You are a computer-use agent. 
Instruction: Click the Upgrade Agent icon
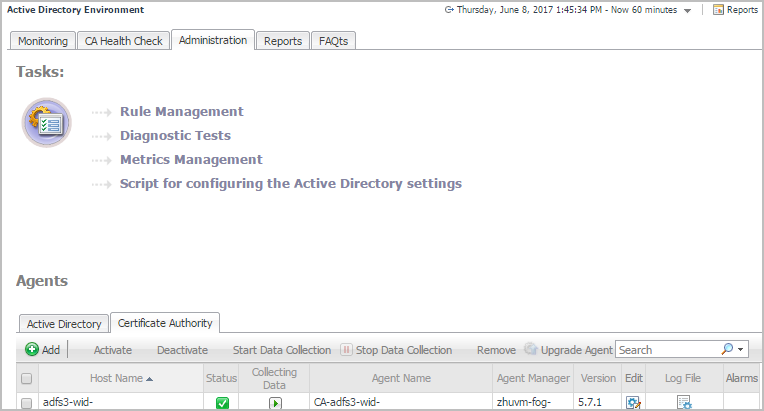click(x=531, y=350)
